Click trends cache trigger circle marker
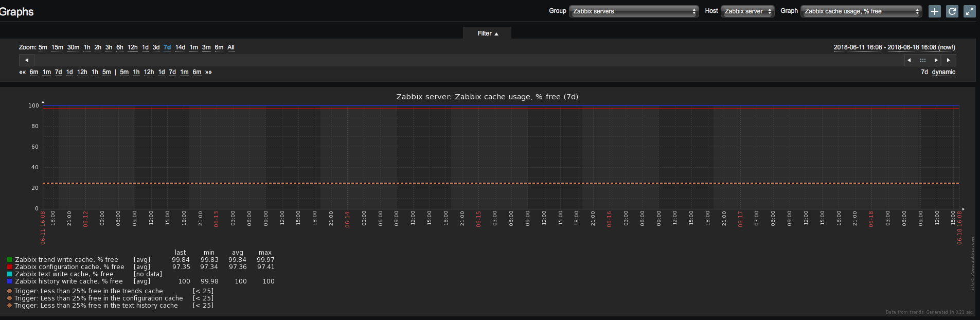 coord(9,291)
